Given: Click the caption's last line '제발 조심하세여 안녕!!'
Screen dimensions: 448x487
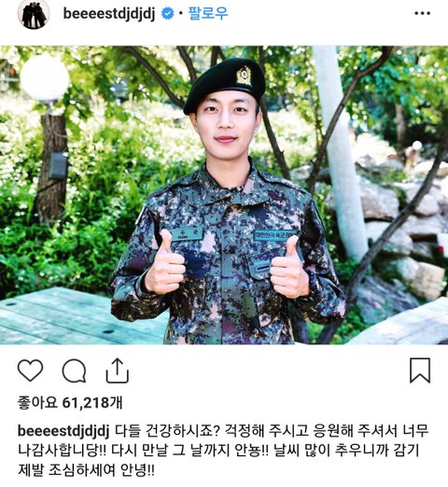Looking at the screenshot, I should pyautogui.click(x=86, y=470).
